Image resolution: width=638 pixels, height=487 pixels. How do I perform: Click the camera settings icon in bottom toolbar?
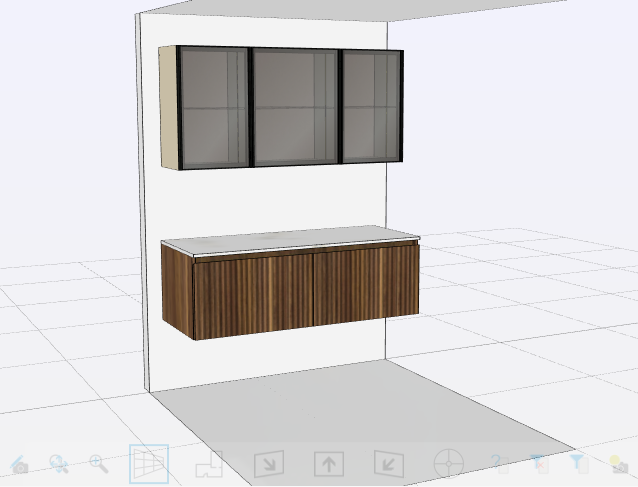[x=19, y=464]
